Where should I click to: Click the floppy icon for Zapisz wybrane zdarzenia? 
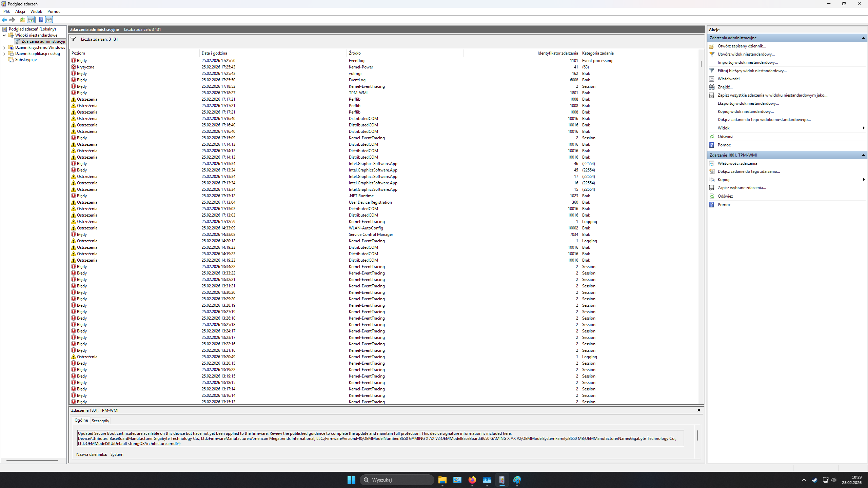coord(712,188)
